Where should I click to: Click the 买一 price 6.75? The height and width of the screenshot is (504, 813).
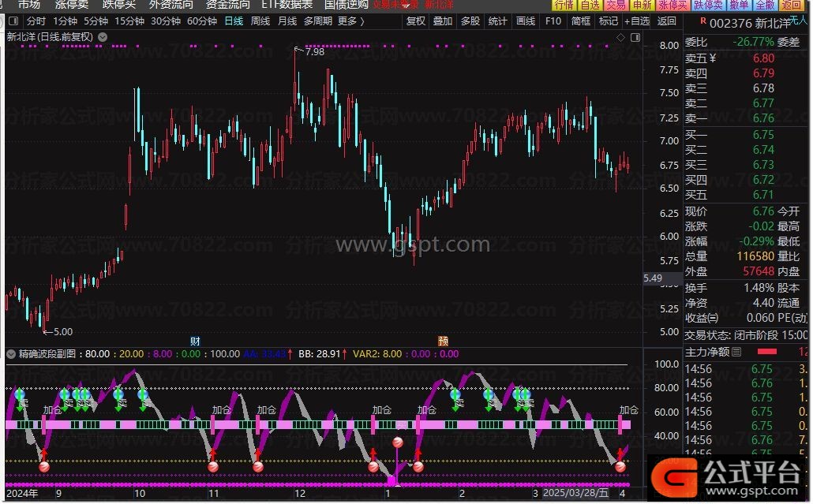coord(763,135)
